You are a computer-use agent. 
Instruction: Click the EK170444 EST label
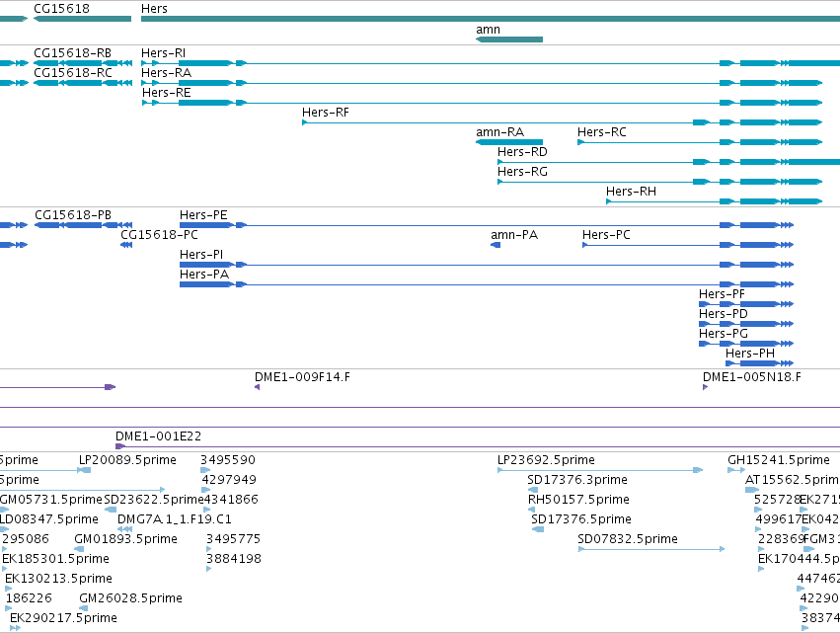pos(799,560)
